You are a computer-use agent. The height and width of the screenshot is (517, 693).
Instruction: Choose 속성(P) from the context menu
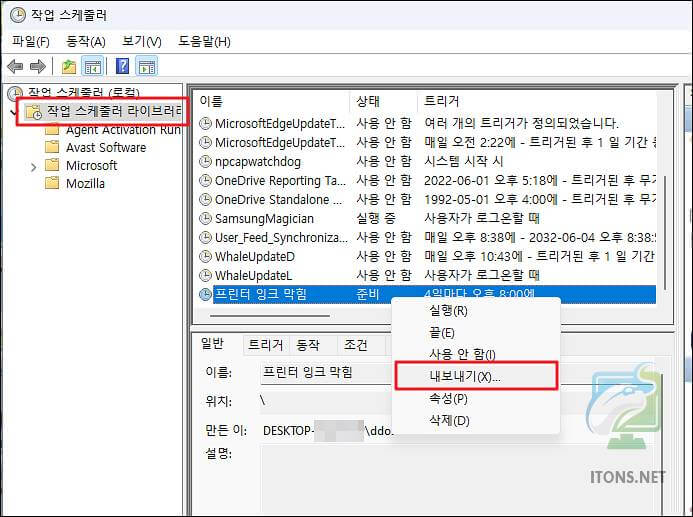click(x=476, y=399)
